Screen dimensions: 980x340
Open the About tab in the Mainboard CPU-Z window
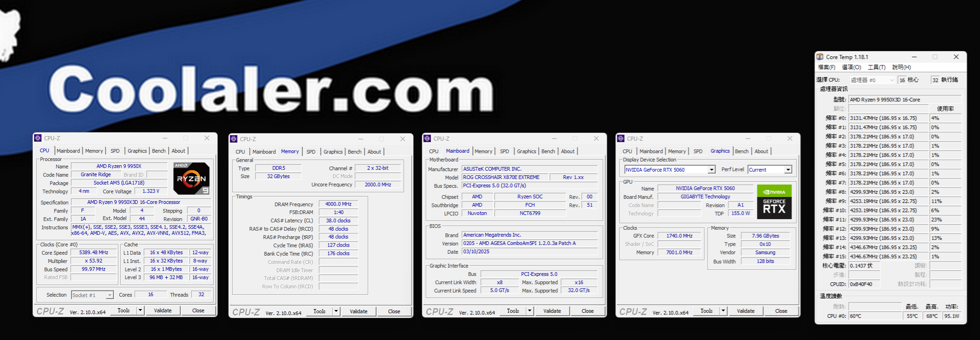pyautogui.click(x=568, y=151)
